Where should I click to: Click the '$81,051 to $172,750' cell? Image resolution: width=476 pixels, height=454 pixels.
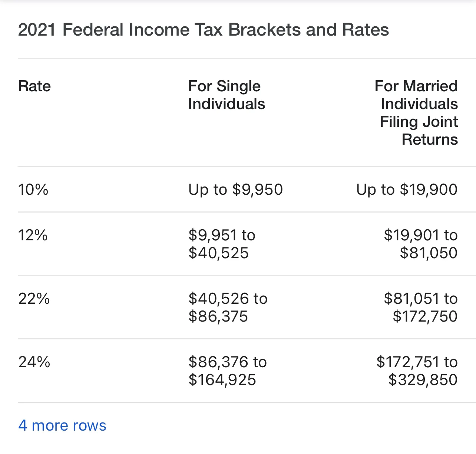(421, 307)
